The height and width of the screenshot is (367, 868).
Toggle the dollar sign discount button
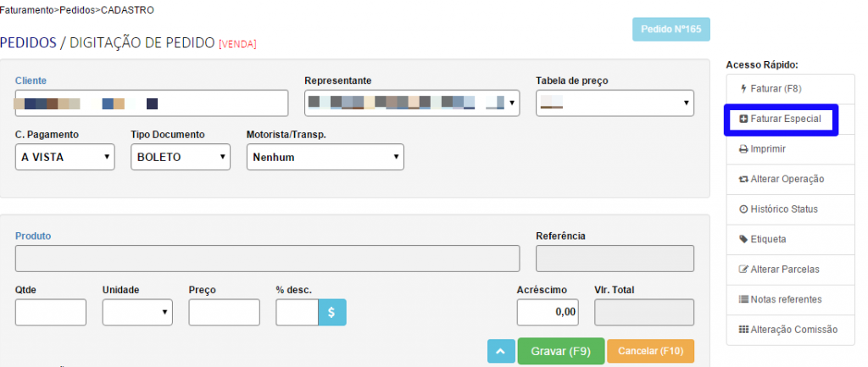[x=331, y=312]
